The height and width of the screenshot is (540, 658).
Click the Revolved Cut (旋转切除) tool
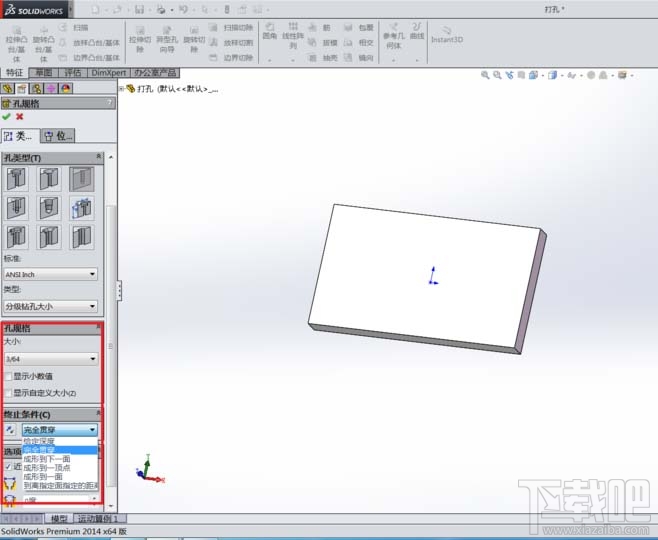pos(194,39)
